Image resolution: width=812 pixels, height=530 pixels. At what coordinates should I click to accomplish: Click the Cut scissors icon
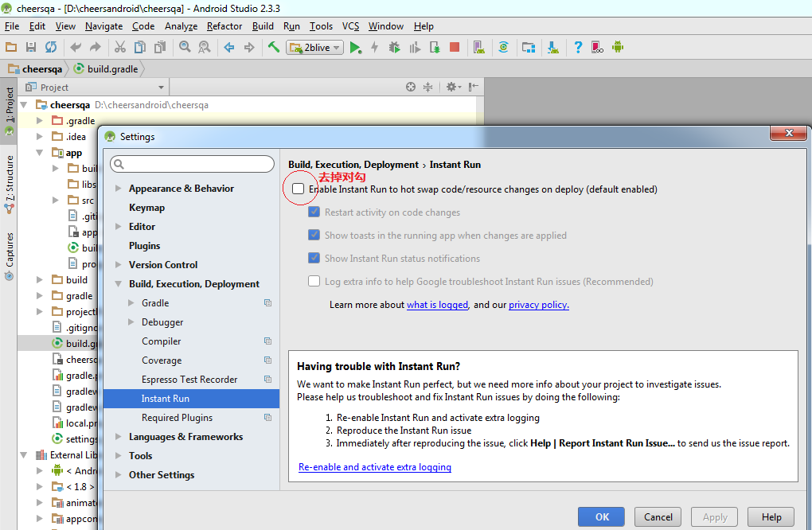tap(120, 48)
